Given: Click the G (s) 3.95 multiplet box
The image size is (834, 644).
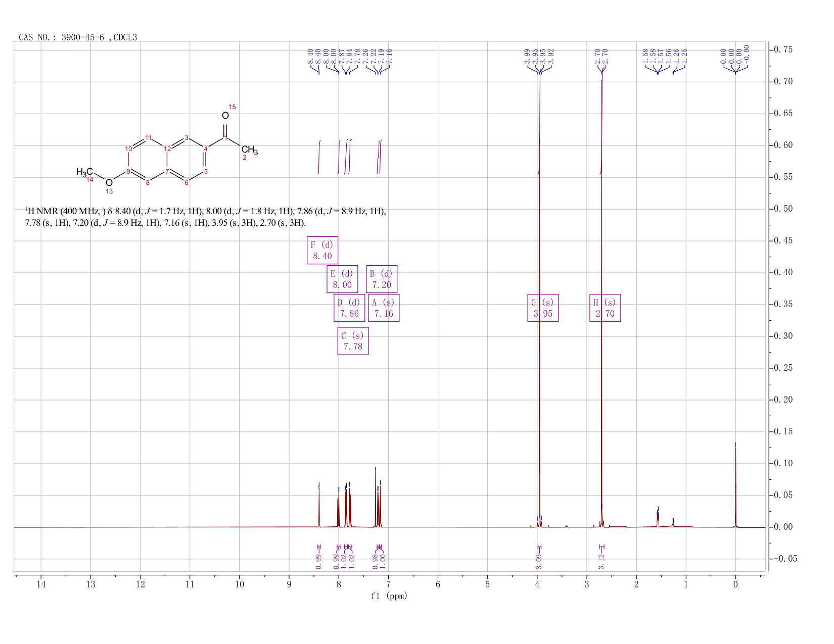Looking at the screenshot, I should pyautogui.click(x=543, y=308).
